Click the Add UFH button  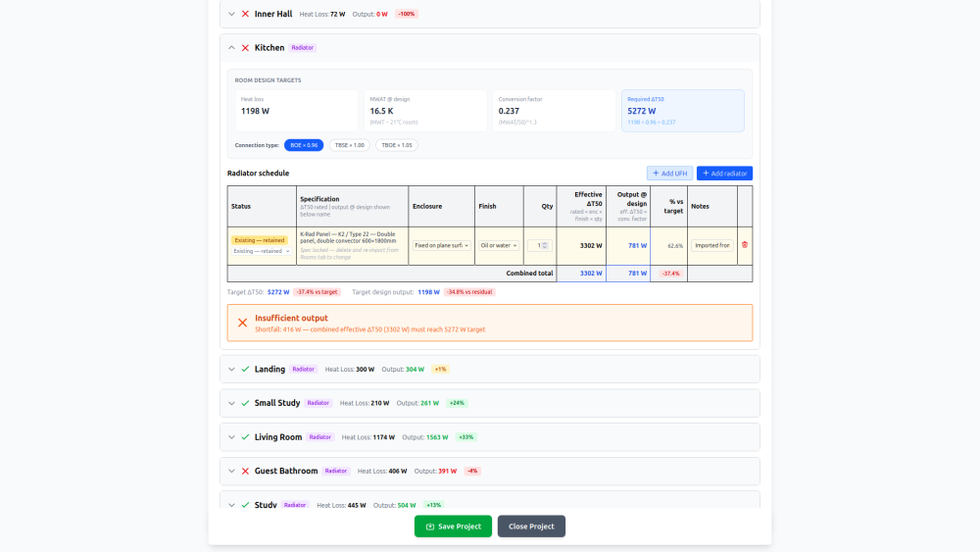tap(669, 174)
